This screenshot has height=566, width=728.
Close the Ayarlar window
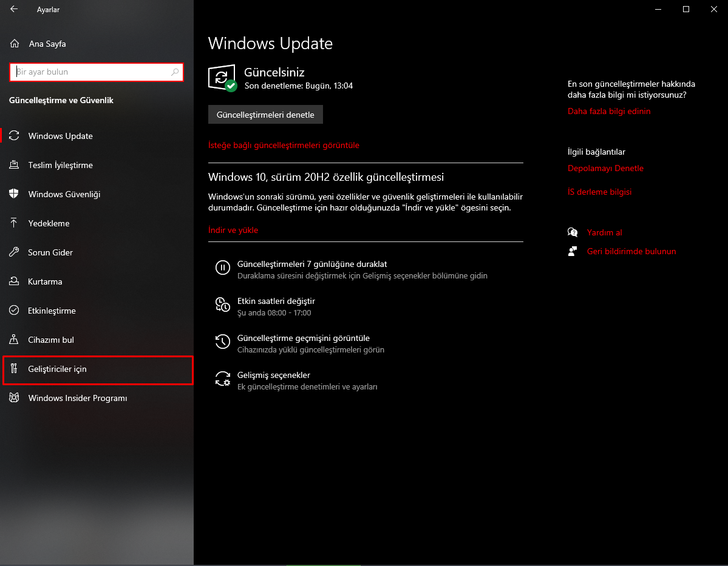coord(713,9)
